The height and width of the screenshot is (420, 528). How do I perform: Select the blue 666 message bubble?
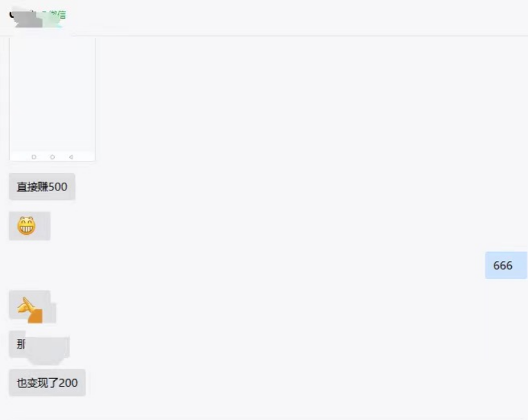[505, 266]
